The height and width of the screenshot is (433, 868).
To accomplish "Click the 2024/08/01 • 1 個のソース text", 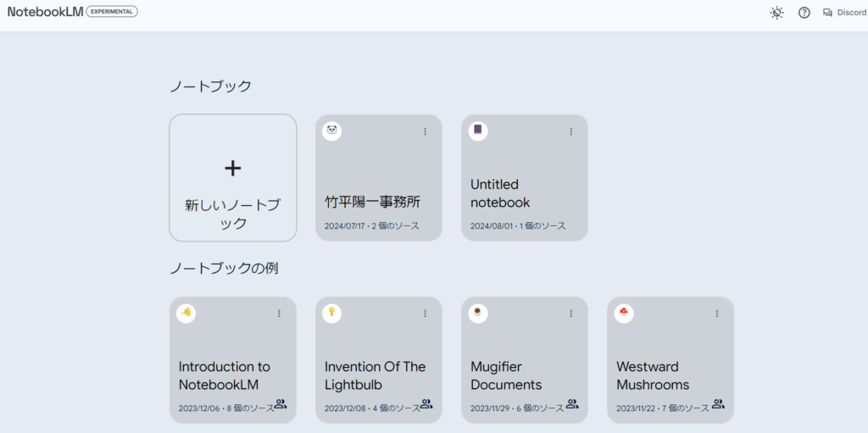I will (x=518, y=226).
